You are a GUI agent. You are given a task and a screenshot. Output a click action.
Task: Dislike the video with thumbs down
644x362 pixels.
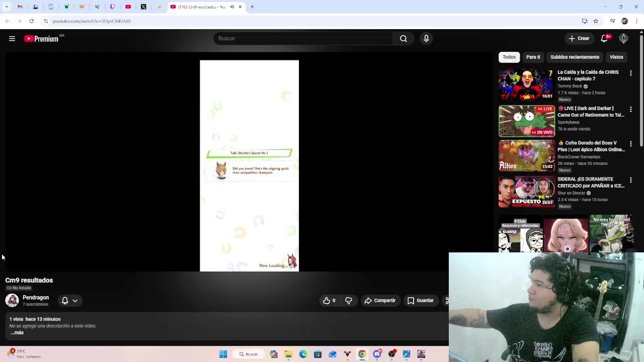coord(349,301)
